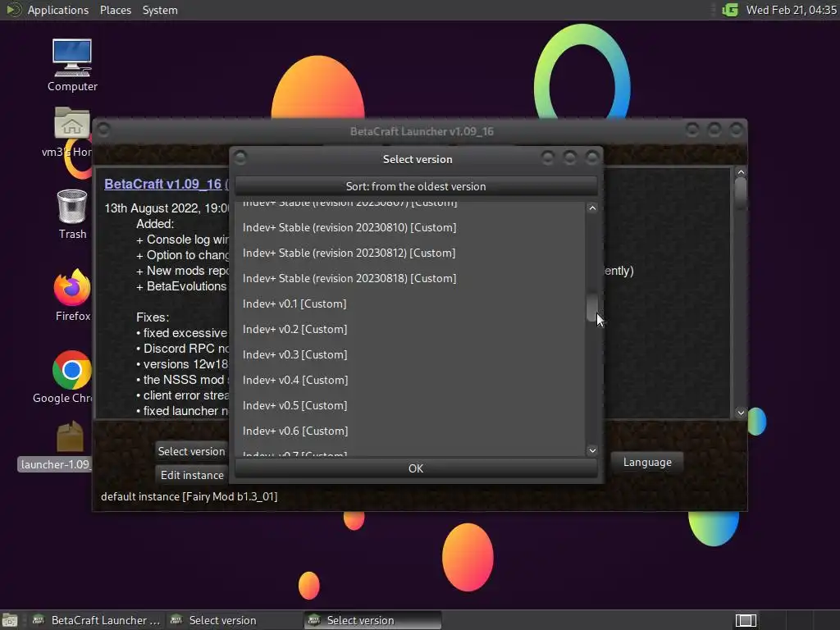Open the Places menu
The height and width of the screenshot is (630, 840).
115,10
